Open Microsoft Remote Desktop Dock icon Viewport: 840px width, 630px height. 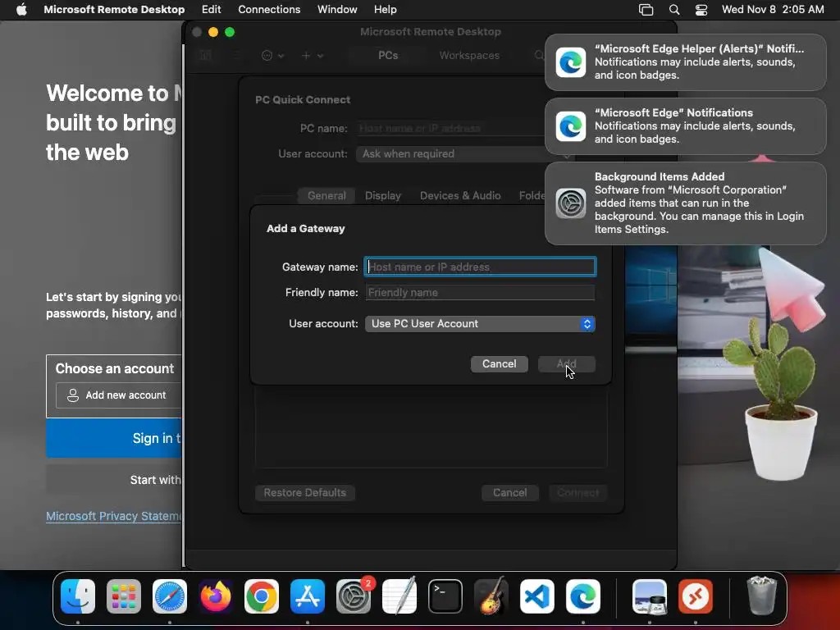pos(696,596)
